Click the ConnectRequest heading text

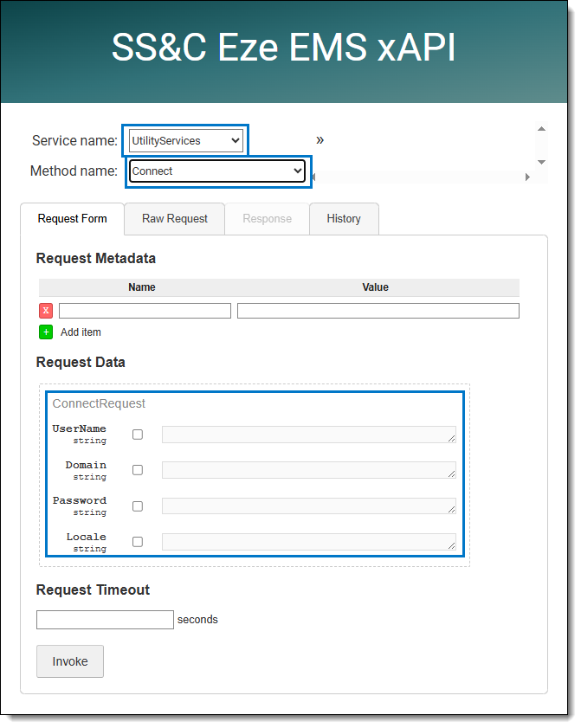99,404
